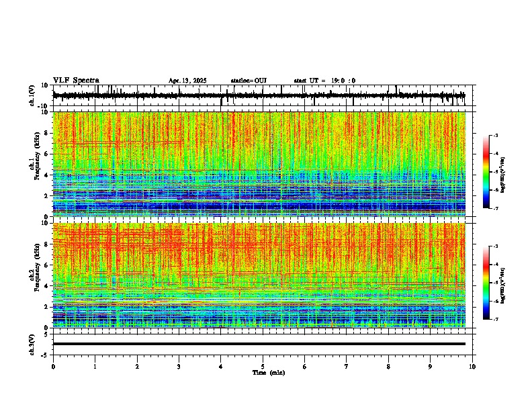Click the "station=OUJ" label
This screenshot has height=411, width=532.
coord(249,81)
